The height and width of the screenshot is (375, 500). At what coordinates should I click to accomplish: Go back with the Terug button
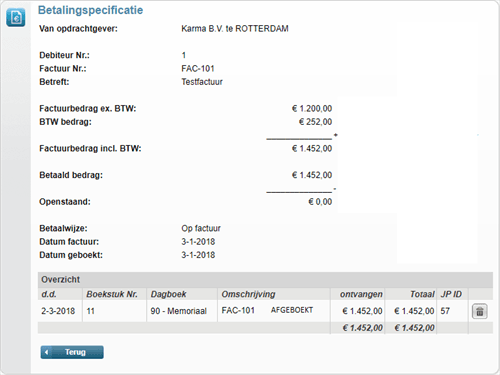click(x=72, y=352)
